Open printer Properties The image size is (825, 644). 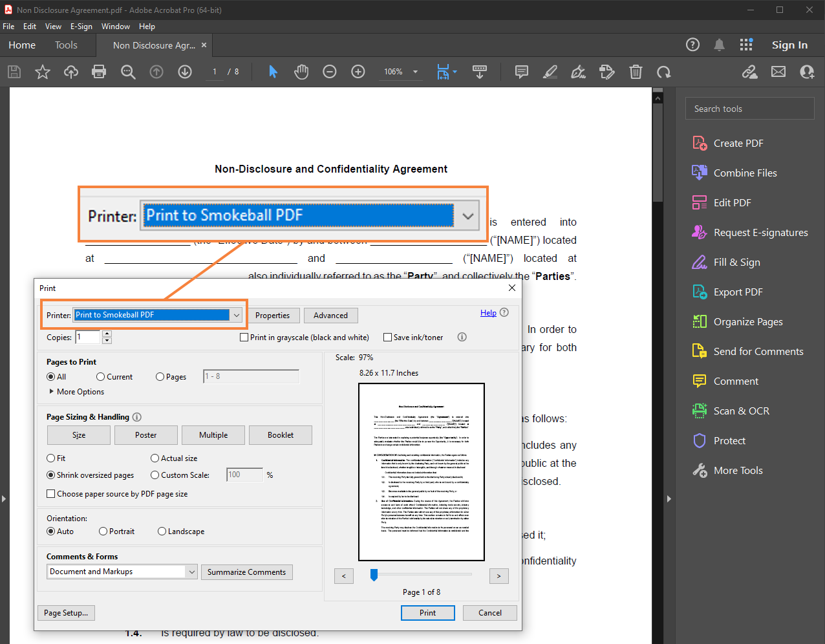point(273,316)
